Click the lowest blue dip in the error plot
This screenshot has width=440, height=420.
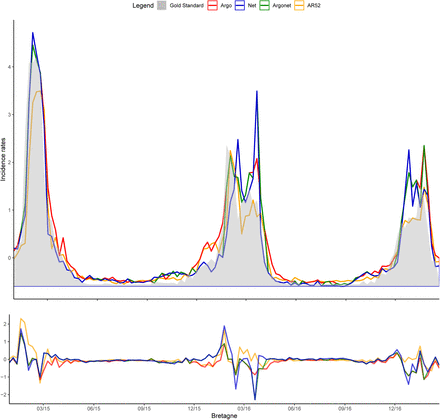coord(255,399)
